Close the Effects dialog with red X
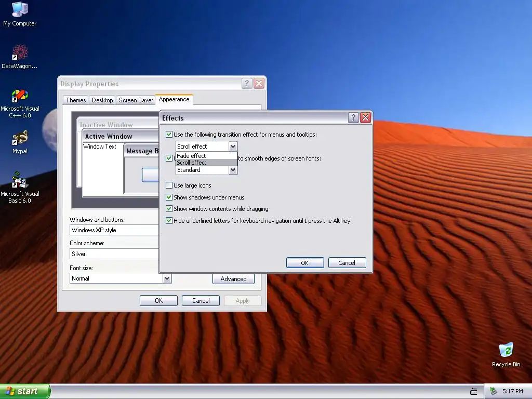The image size is (532, 399). (x=365, y=118)
